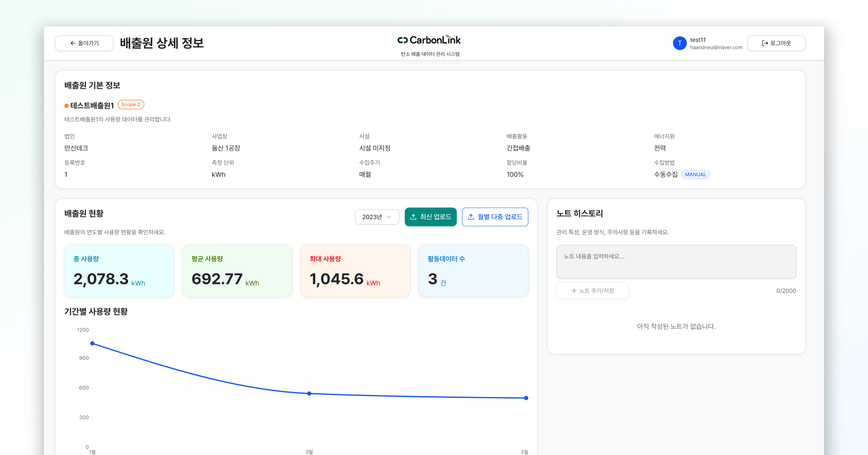
Task: Click the 노트 추가/저장 button
Action: tap(592, 291)
